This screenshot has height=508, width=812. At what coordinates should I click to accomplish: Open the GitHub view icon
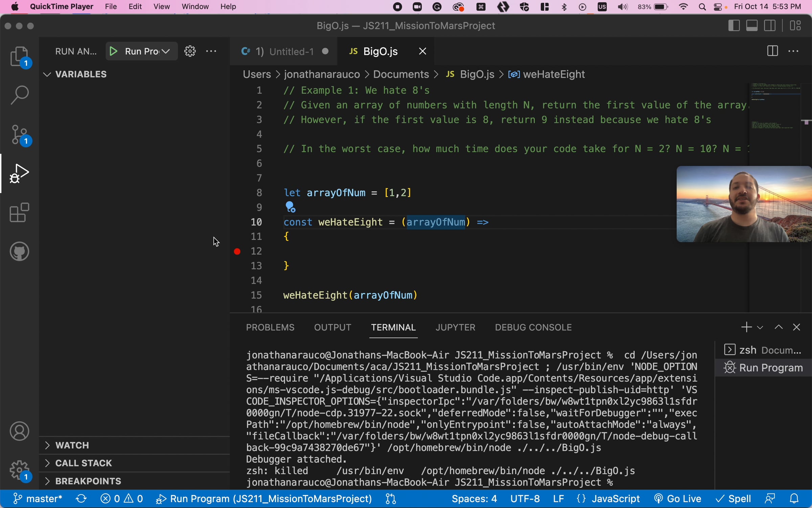(20, 251)
